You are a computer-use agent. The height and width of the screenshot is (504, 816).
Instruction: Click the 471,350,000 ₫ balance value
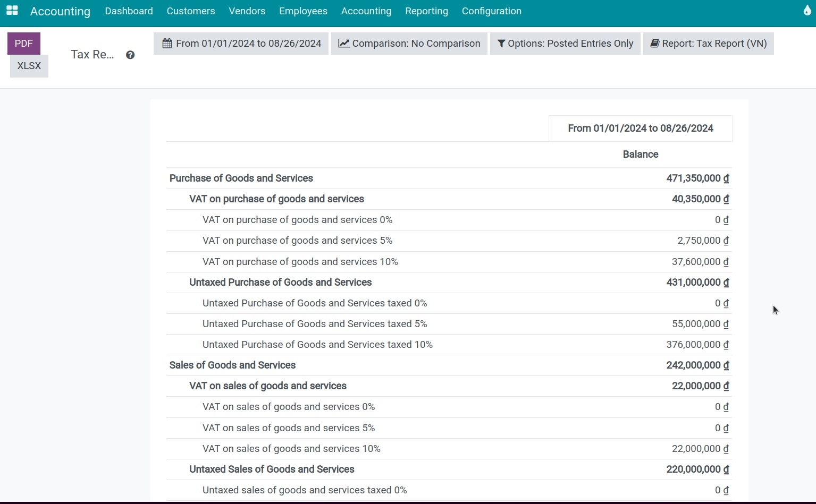[697, 178]
